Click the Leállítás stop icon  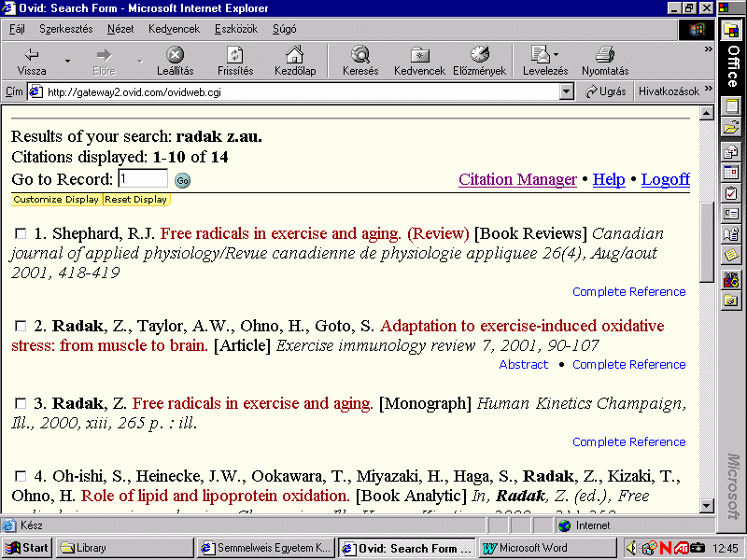click(x=175, y=55)
